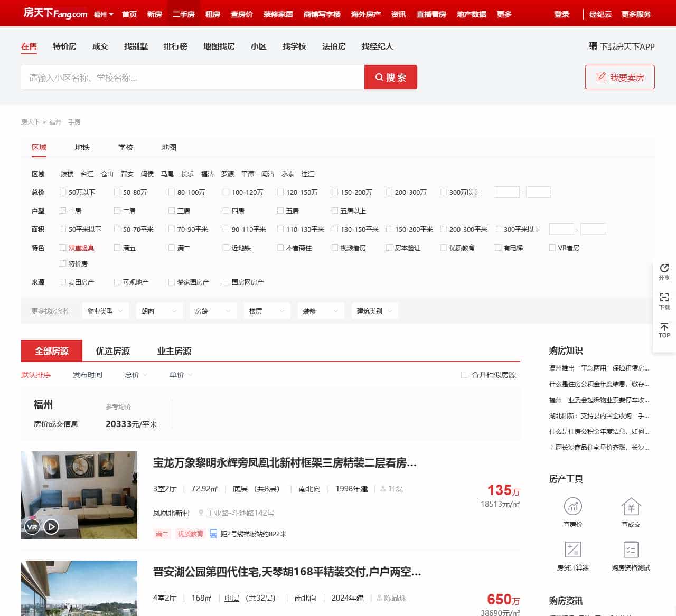The image size is (676, 616).
Task: Expand the 朝向 dropdown
Action: click(x=159, y=311)
